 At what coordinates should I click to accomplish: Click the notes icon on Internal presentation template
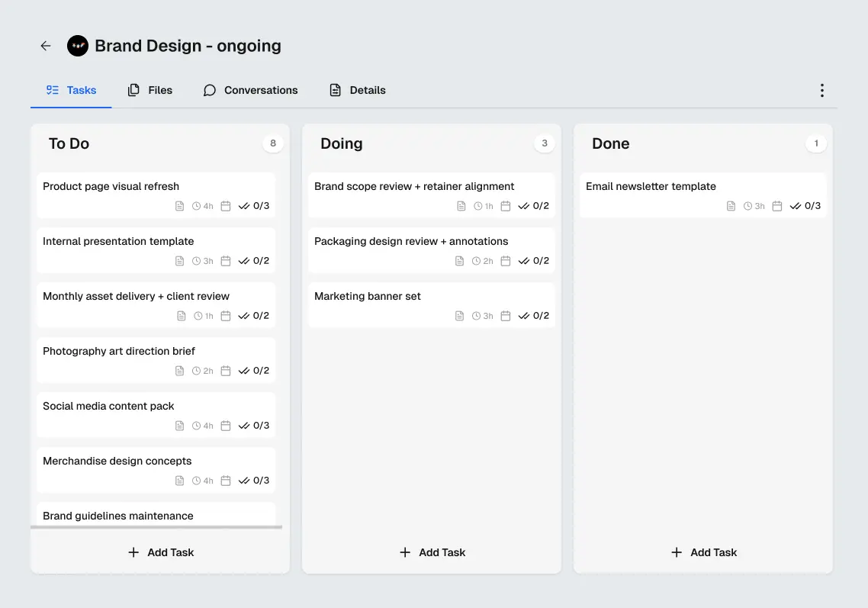click(179, 260)
